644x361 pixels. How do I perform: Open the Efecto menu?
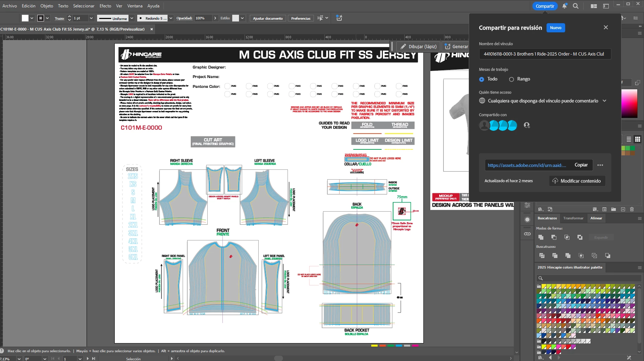click(x=105, y=6)
